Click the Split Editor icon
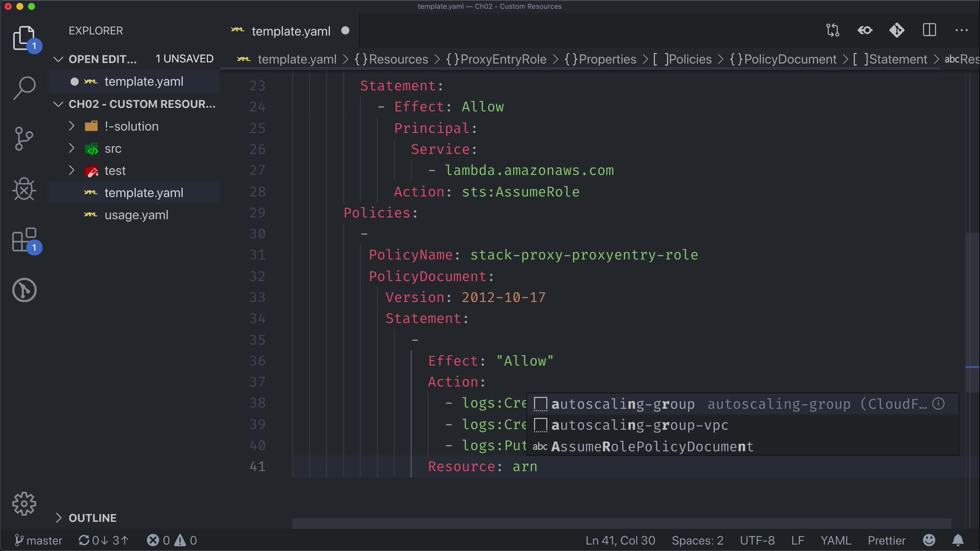Image resolution: width=980 pixels, height=551 pixels. click(929, 30)
